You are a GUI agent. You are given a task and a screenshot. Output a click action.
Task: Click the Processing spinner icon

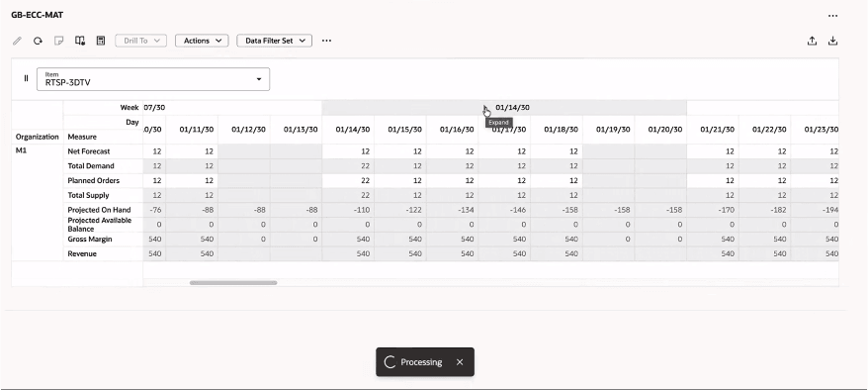point(390,361)
